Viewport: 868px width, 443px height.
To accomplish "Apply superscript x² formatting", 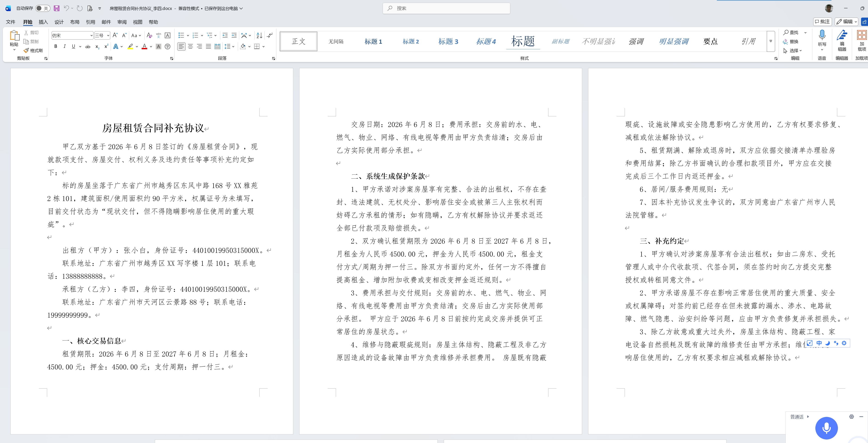I will click(x=106, y=46).
